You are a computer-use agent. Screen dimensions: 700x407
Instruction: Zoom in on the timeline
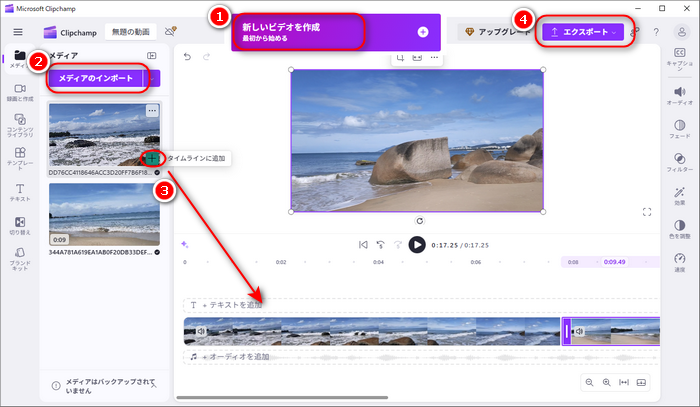pyautogui.click(x=605, y=382)
